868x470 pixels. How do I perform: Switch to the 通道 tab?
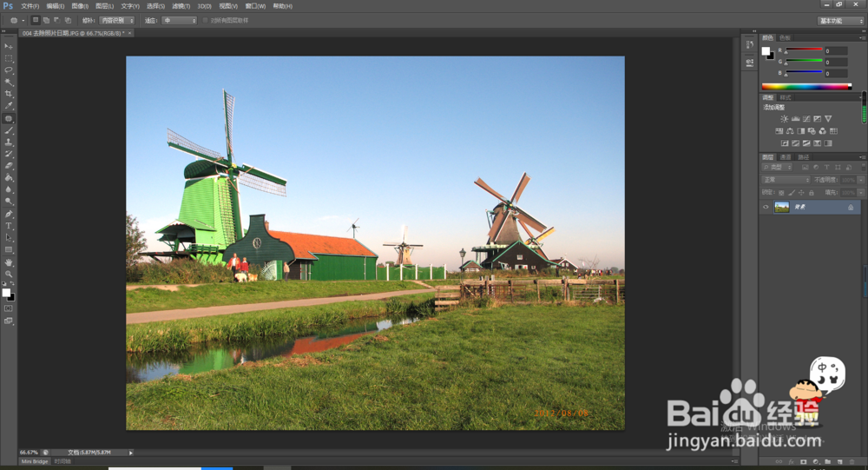click(786, 157)
